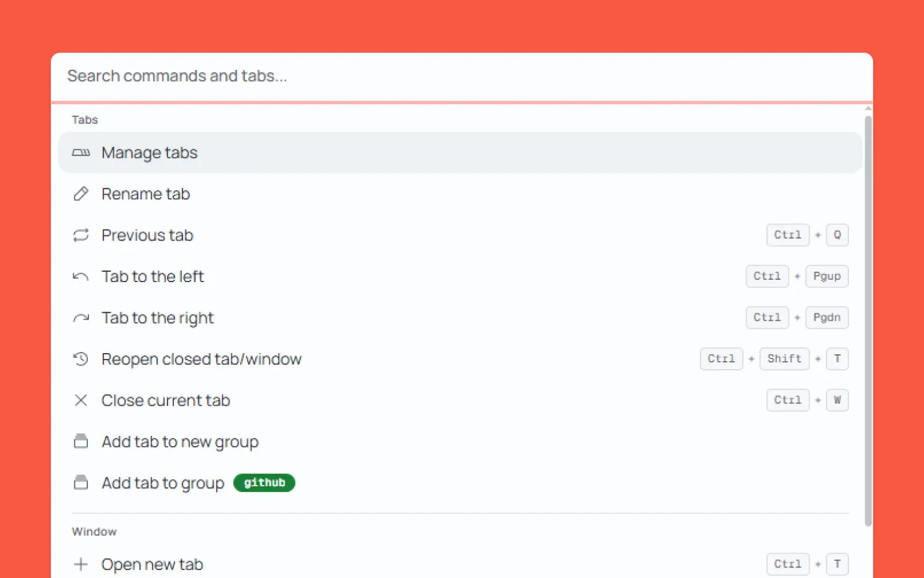Select the Manage tabs command
The image size is (924, 578).
tap(460, 153)
